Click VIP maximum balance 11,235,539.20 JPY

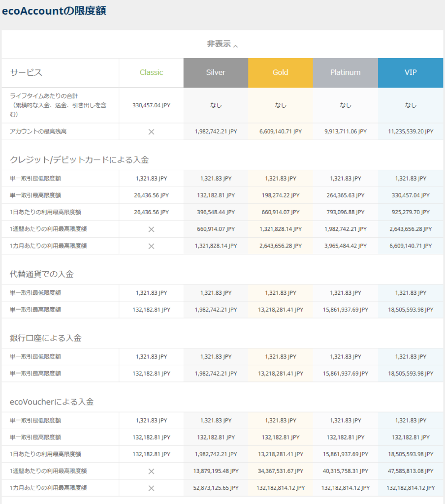click(x=411, y=131)
